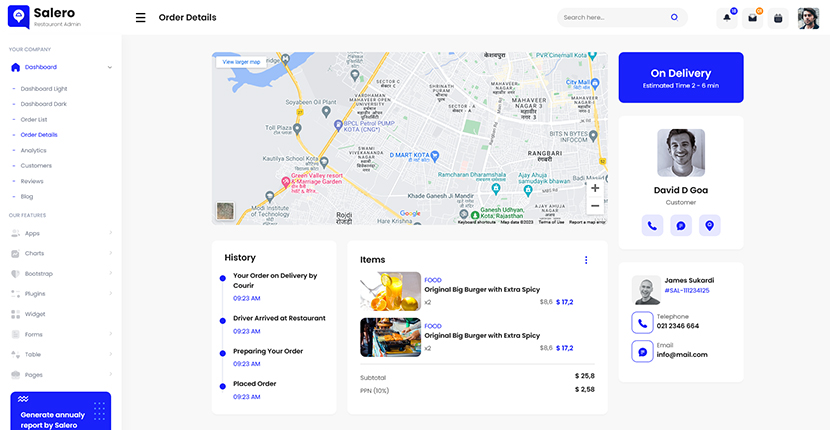Click the On Delivery status button
This screenshot has width=830, height=430.
(x=681, y=78)
